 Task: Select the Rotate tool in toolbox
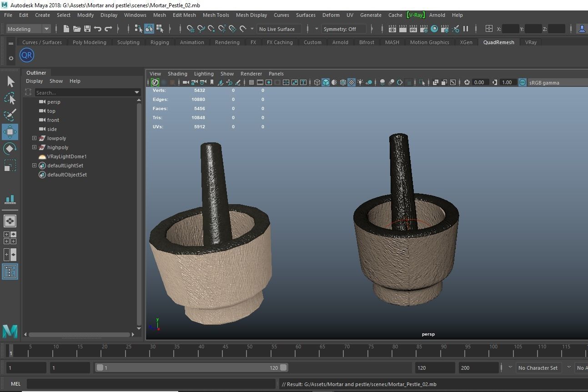pos(10,149)
